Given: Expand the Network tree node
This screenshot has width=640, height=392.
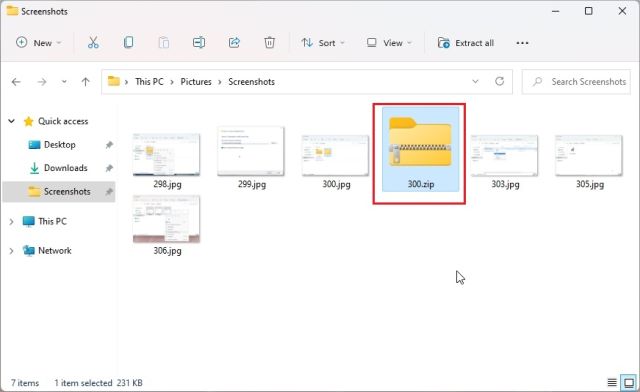Looking at the screenshot, I should 11,251.
